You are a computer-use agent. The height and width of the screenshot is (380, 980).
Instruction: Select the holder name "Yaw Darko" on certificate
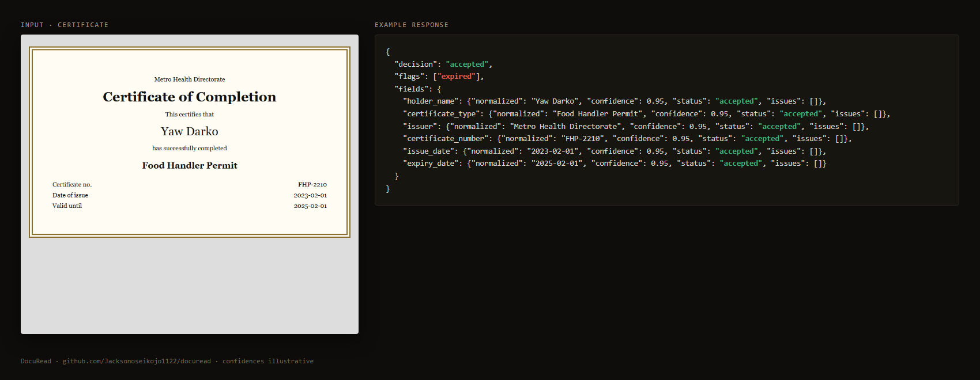[x=190, y=131]
